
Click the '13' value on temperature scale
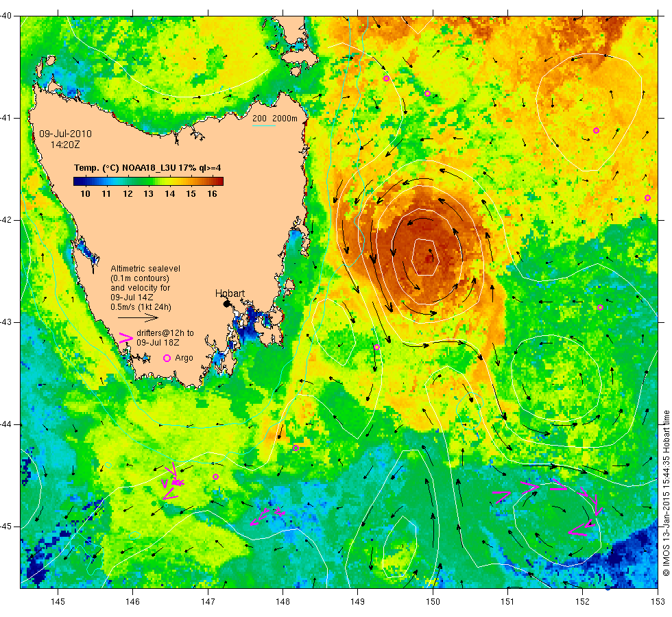148,193
